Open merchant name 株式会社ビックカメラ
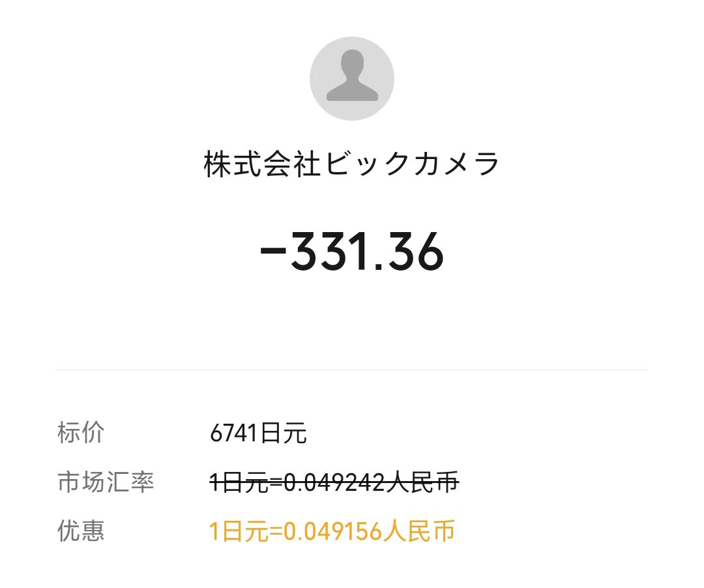The width and height of the screenshot is (704, 588). coord(352,164)
